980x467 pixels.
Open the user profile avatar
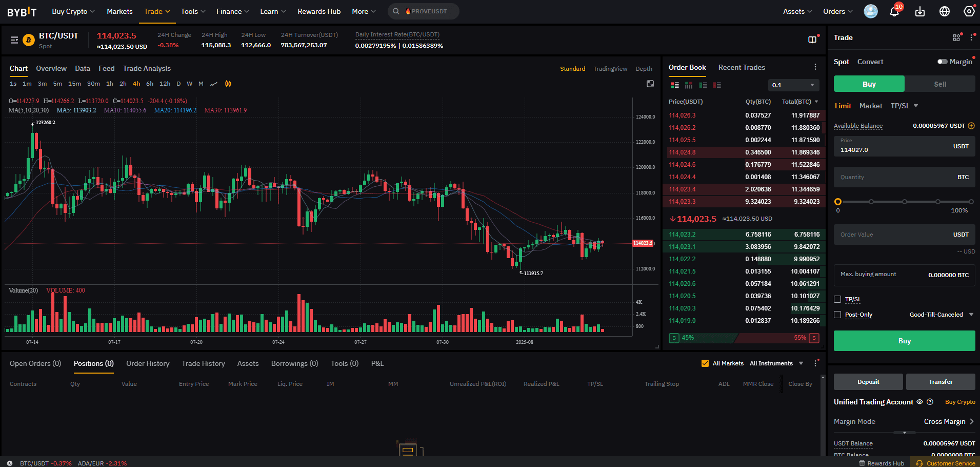(871, 11)
